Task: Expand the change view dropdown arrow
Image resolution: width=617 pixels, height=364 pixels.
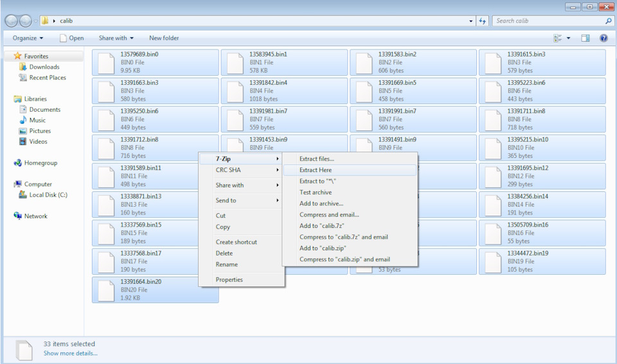Action: (x=569, y=38)
